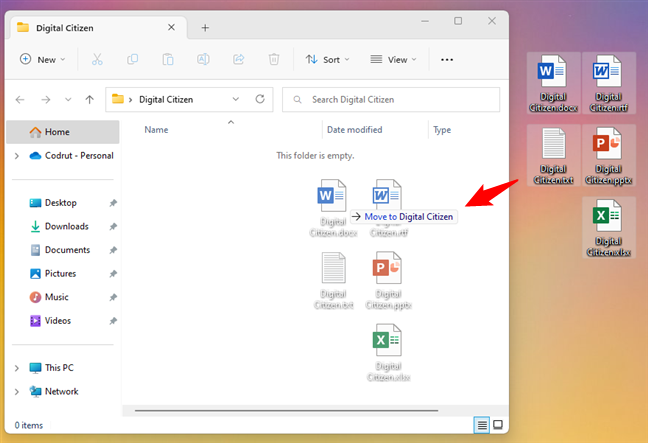
Task: Select Digital Citizen.txt on the desktop
Action: pyautogui.click(x=553, y=156)
